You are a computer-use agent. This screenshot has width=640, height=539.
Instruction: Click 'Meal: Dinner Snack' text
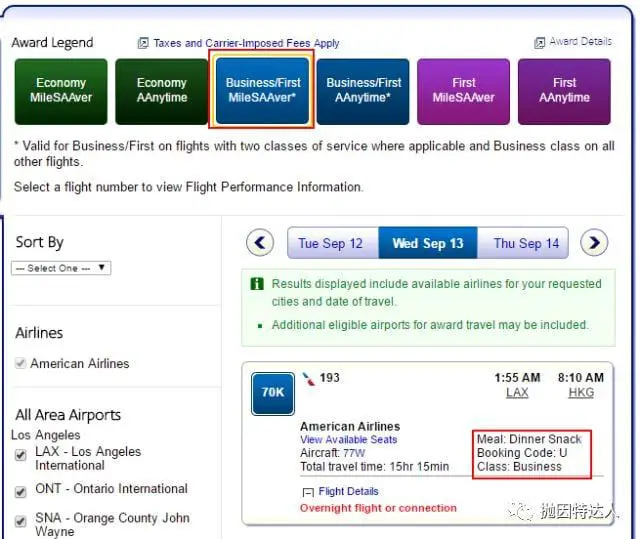click(x=529, y=439)
